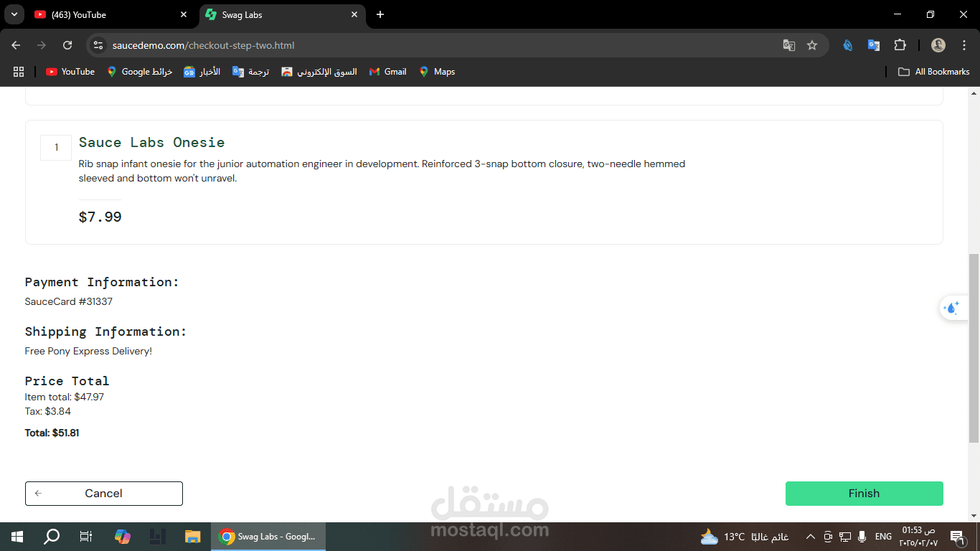Open the YouTube bookmark
This screenshot has height=551, width=980.
(x=70, y=72)
